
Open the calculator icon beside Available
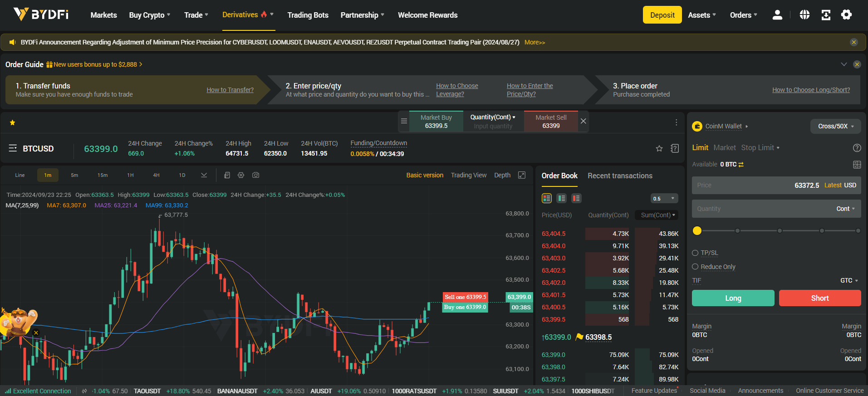pos(857,165)
